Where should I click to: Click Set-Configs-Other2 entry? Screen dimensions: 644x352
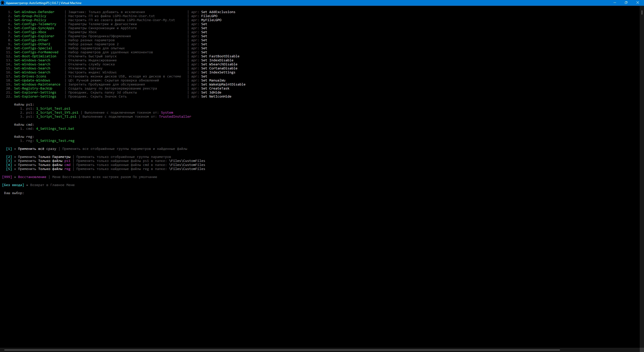pyautogui.click(x=32, y=44)
